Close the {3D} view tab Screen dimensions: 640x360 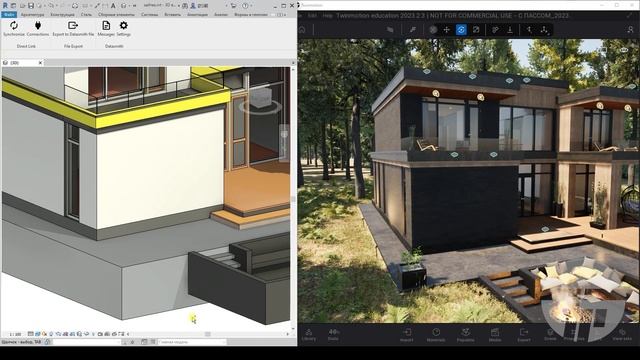pos(40,63)
